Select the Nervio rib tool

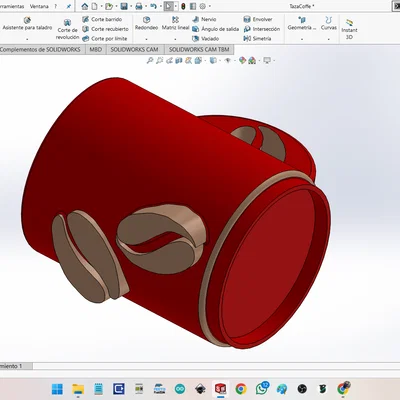click(x=204, y=19)
